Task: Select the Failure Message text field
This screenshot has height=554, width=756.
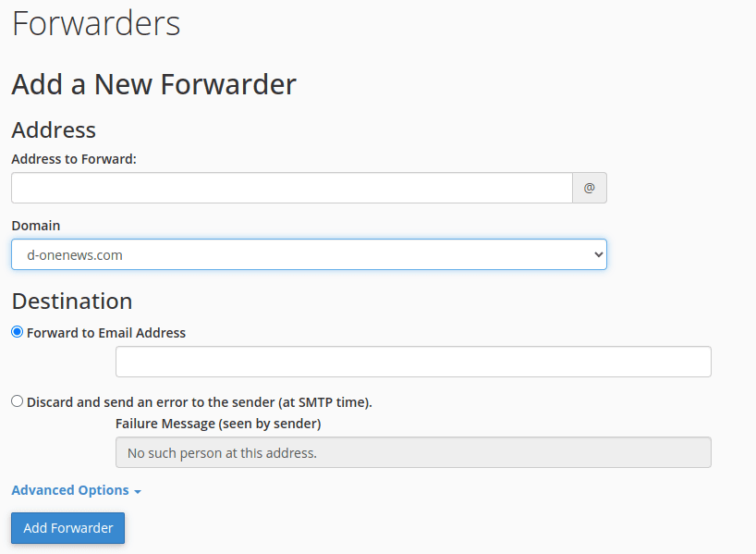Action: (x=412, y=452)
